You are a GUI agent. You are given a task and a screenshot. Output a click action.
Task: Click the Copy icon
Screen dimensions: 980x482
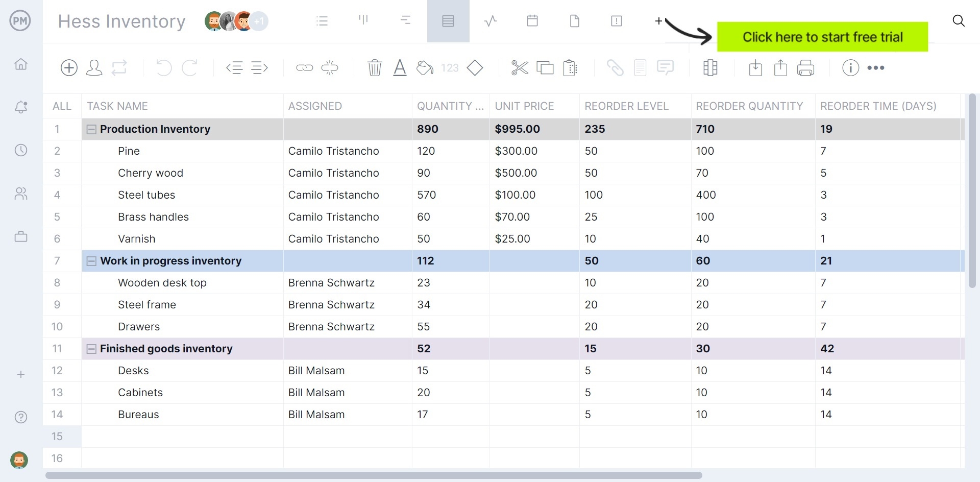(x=545, y=67)
